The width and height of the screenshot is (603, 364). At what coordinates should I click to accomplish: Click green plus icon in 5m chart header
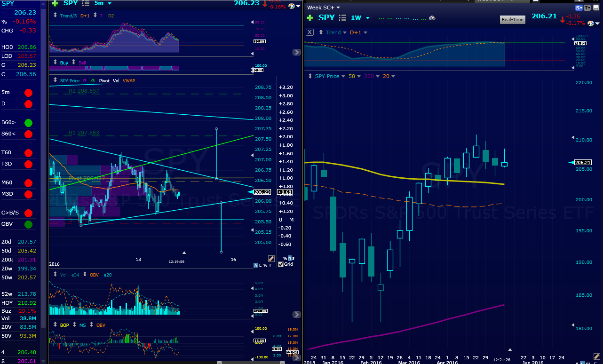click(x=55, y=3)
